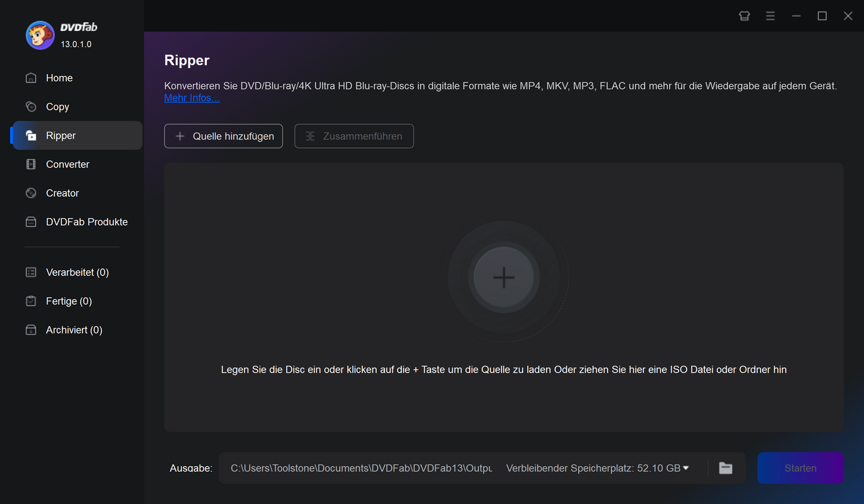Open DVDFab Produkte in the sidebar
This screenshot has width=864, height=504.
[86, 222]
